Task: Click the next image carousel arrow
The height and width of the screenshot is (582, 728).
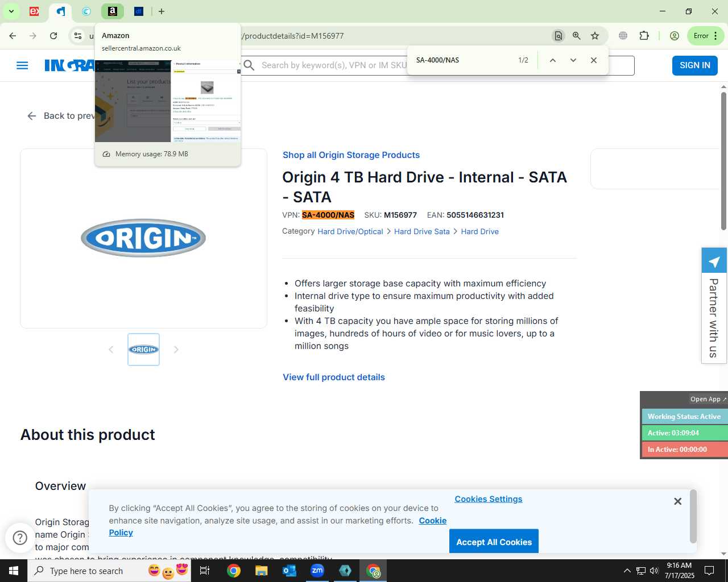Action: (x=176, y=350)
